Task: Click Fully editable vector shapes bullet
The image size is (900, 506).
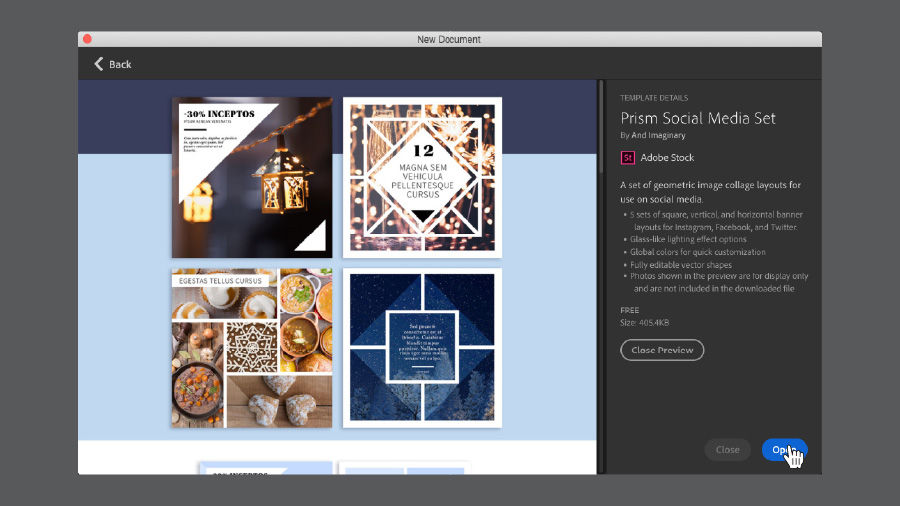Action: pos(680,264)
